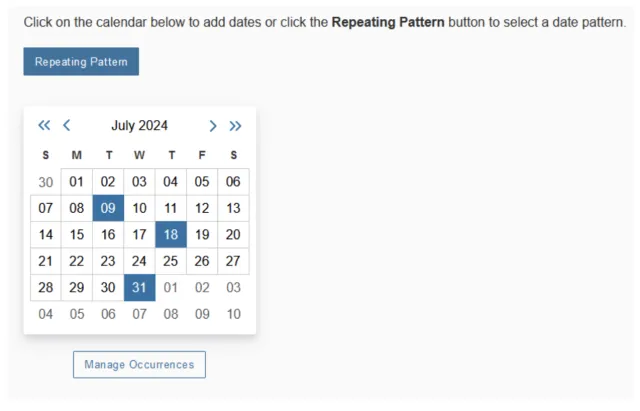This screenshot has width=640, height=411.
Task: Select July 01 on the calendar
Action: [77, 182]
